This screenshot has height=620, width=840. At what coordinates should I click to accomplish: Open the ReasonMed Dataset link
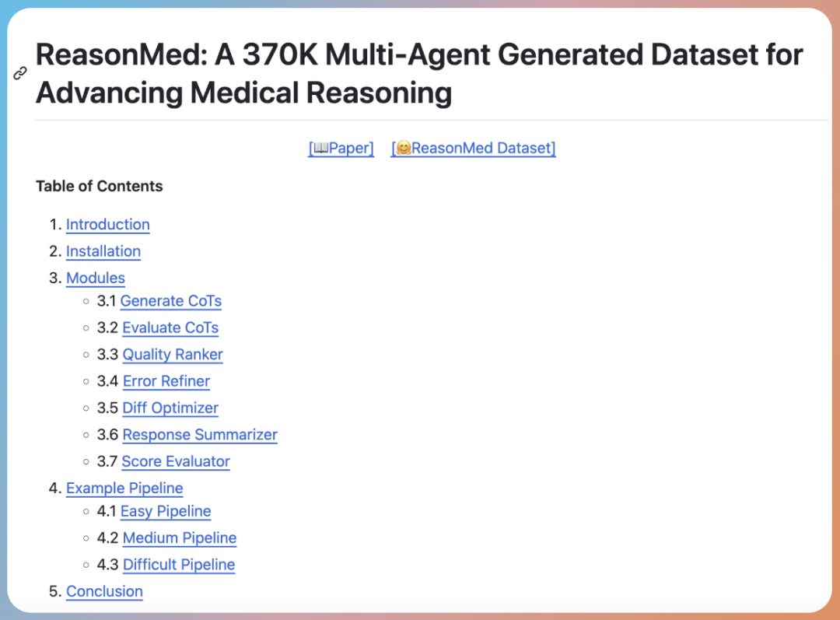click(474, 148)
